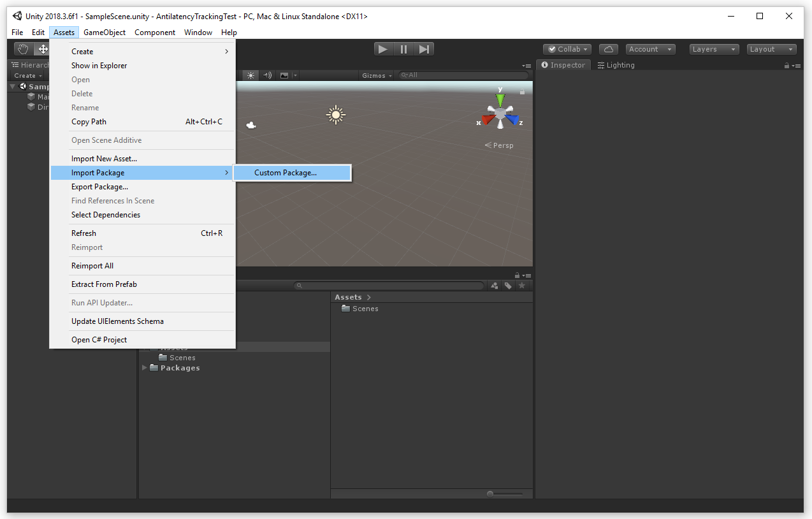Choose Import New Asset...

click(x=143, y=159)
